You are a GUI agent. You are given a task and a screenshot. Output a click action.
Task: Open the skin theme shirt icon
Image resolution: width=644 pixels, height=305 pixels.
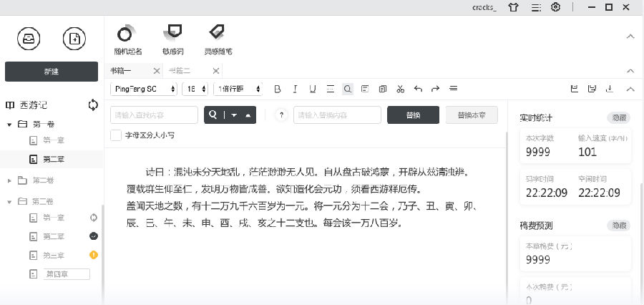(x=513, y=7)
